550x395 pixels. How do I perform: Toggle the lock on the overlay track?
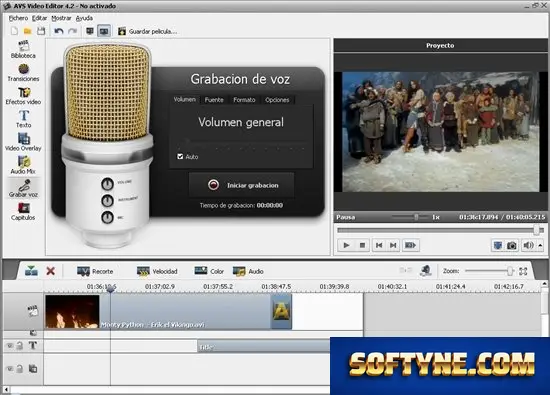[20, 369]
